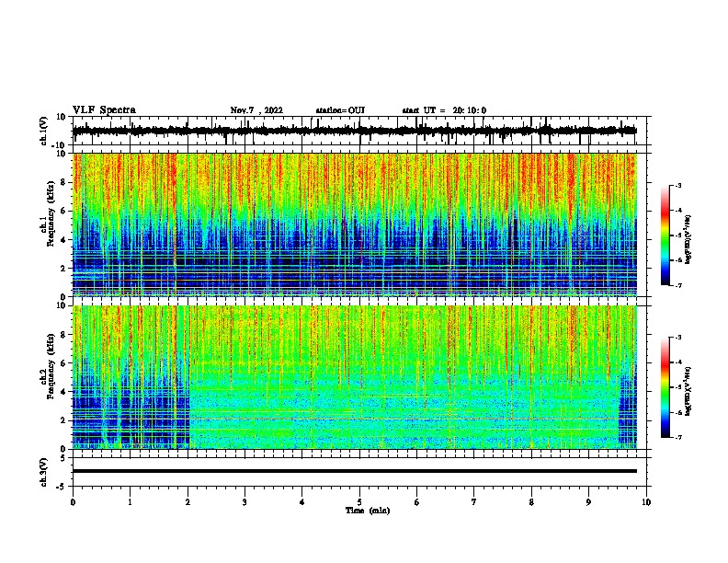The height and width of the screenshot is (563, 728).
Task: Click time axis tick label "10"
Action: click(x=646, y=502)
